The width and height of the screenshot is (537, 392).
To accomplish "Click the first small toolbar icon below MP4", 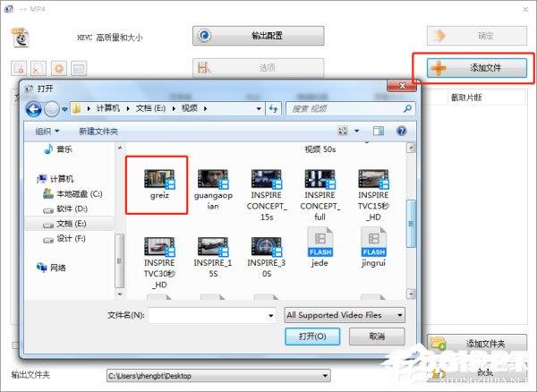I will pyautogui.click(x=19, y=68).
